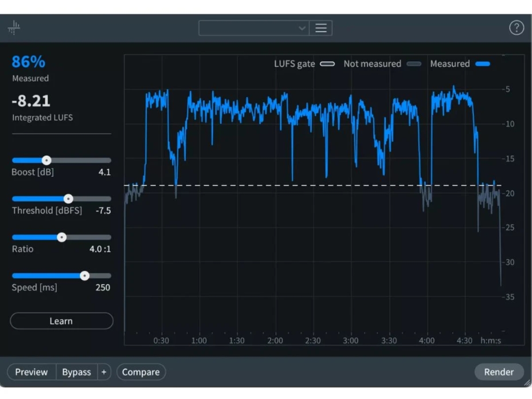Adjust the Boost [dB] slider handle
This screenshot has width=532, height=399.
point(47,160)
